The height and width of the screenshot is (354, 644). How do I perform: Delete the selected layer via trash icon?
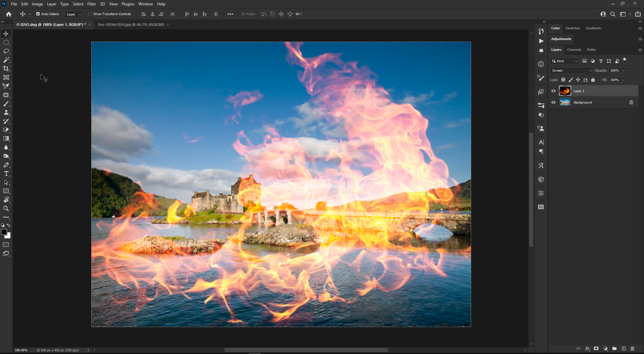pyautogui.click(x=633, y=349)
